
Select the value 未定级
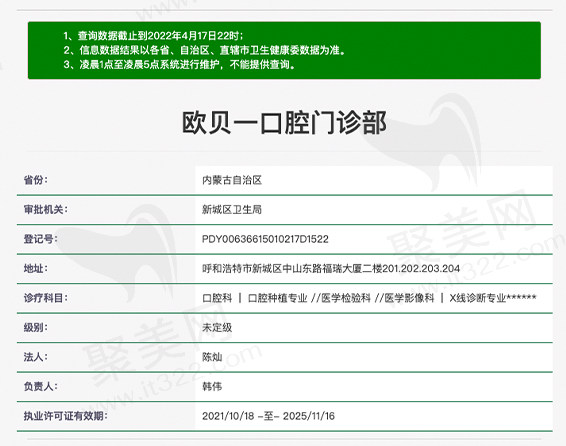(217, 328)
